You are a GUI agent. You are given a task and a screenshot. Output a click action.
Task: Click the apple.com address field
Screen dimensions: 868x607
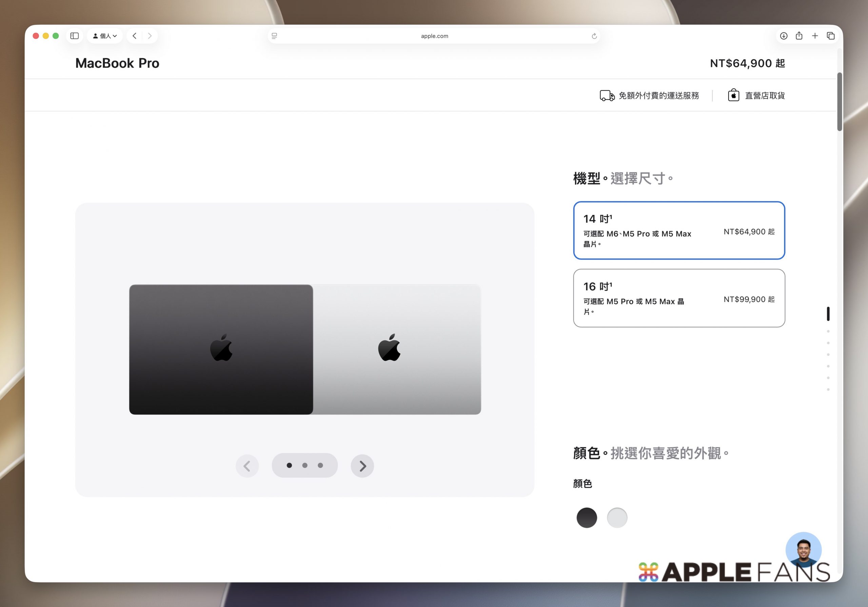click(x=434, y=36)
